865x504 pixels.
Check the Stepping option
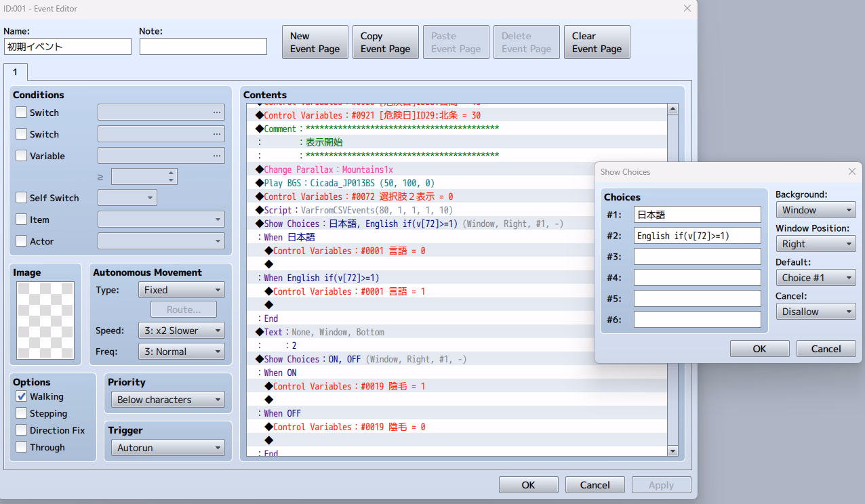tap(22, 413)
